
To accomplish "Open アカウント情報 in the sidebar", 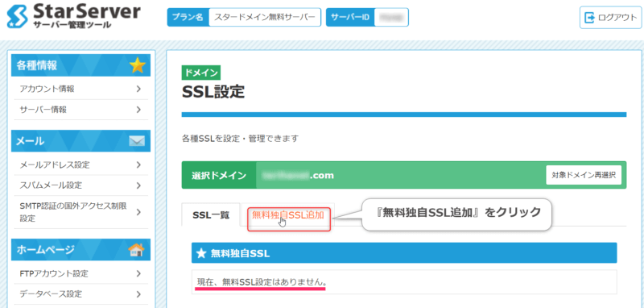I will pyautogui.click(x=80, y=89).
